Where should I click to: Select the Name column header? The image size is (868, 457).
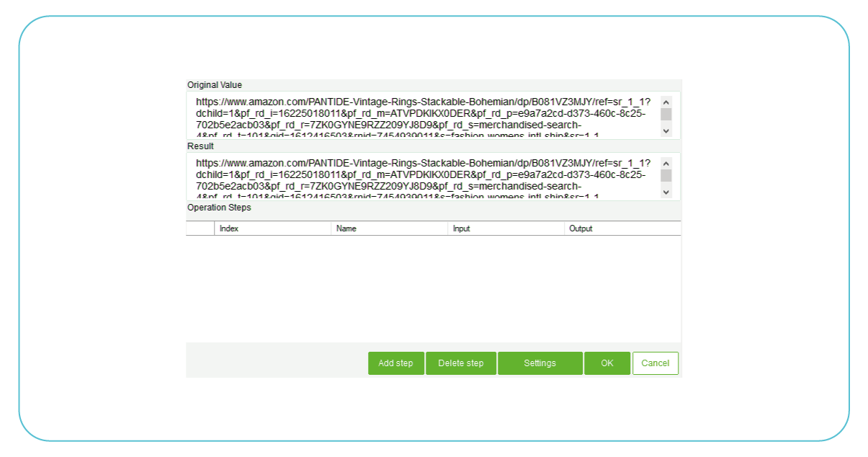[x=390, y=228]
